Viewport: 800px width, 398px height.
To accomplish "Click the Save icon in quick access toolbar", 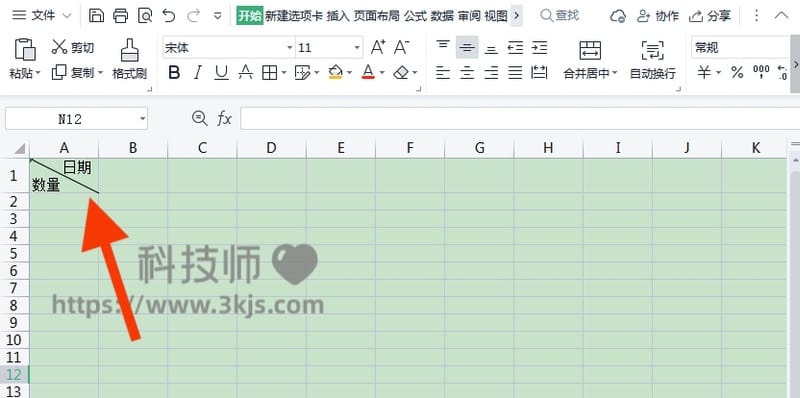I will click(96, 16).
